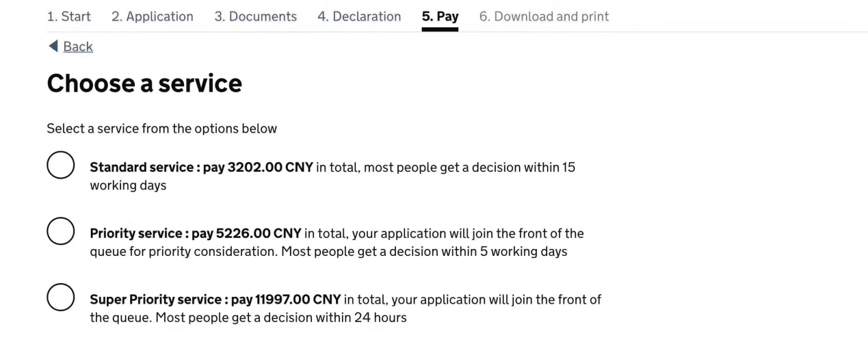
Task: Select the Standard service radio button
Action: coord(61,165)
